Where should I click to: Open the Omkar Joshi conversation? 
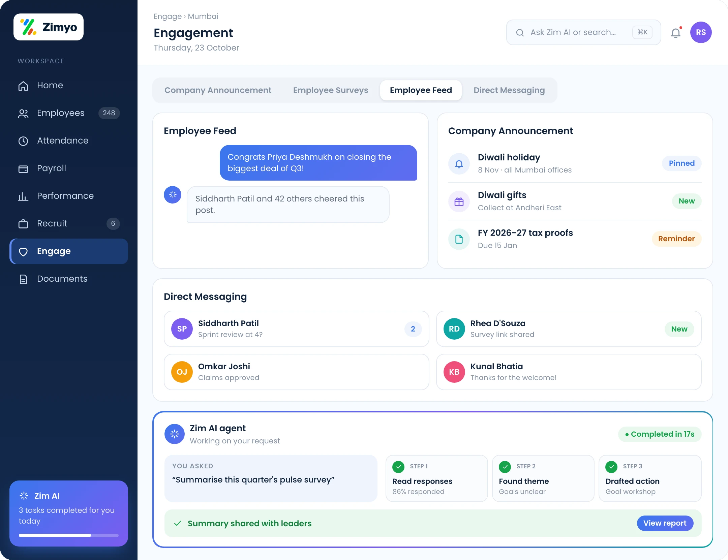[296, 372]
